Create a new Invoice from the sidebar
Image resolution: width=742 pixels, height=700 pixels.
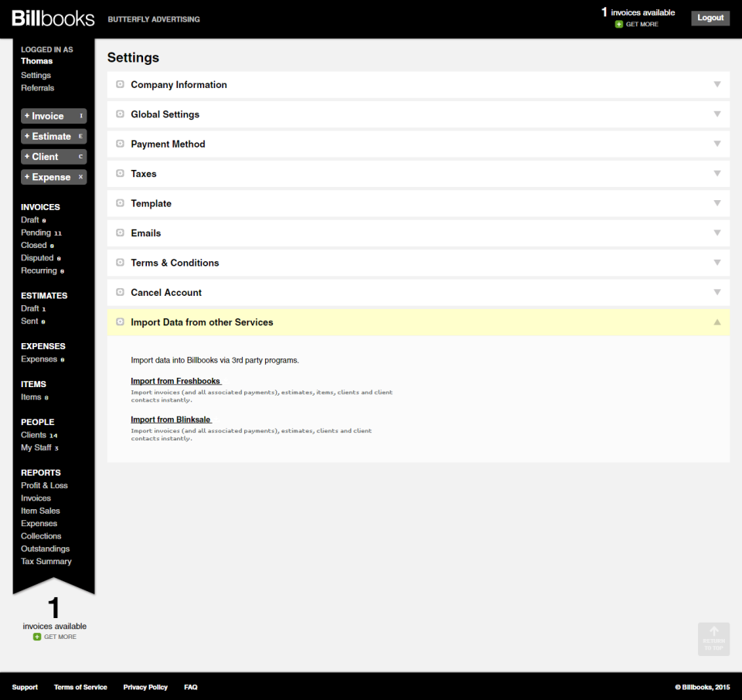[x=53, y=115]
